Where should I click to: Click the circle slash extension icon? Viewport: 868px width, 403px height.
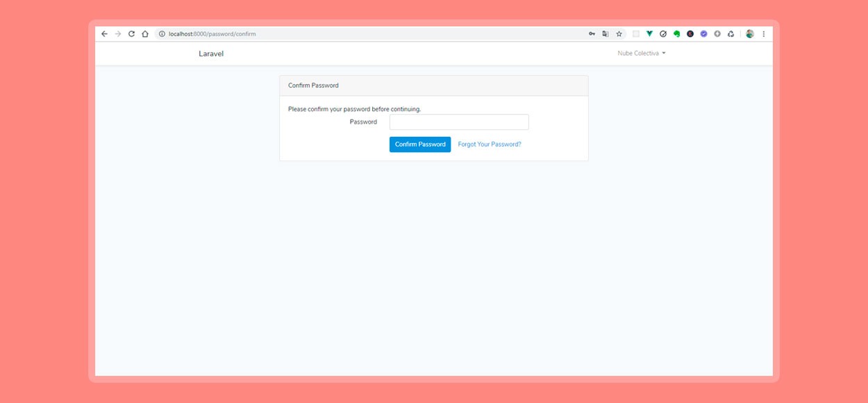click(x=663, y=34)
